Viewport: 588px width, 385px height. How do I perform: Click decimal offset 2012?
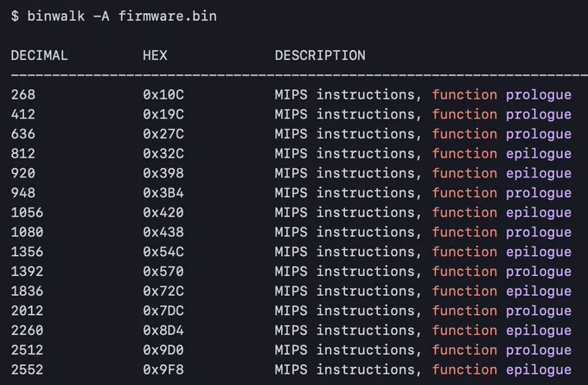click(27, 311)
